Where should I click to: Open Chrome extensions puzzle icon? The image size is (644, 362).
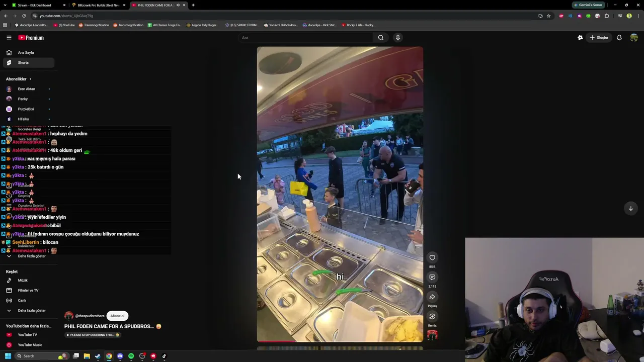tap(607, 16)
